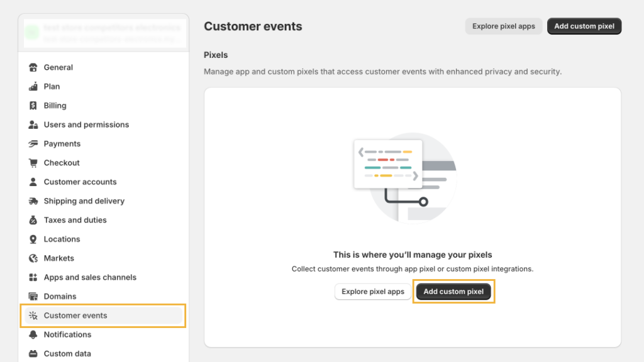
Task: Click the Plan chart icon
Action: [33, 86]
